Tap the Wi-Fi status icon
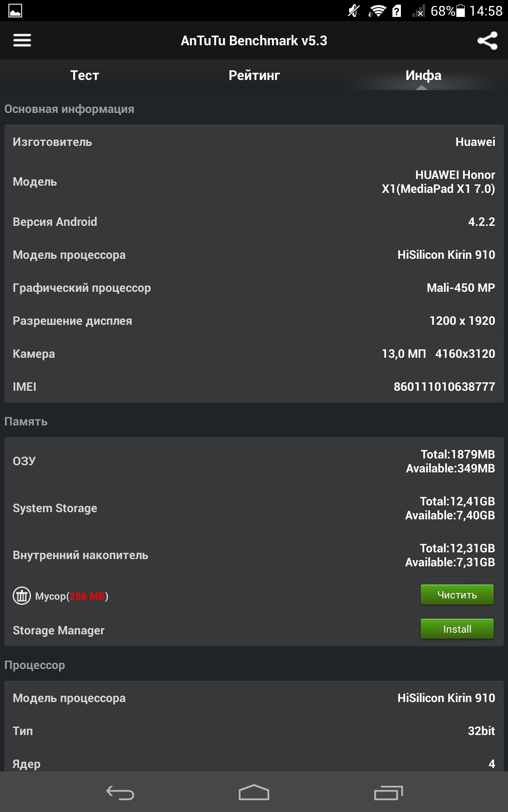508x812 pixels. (x=376, y=11)
